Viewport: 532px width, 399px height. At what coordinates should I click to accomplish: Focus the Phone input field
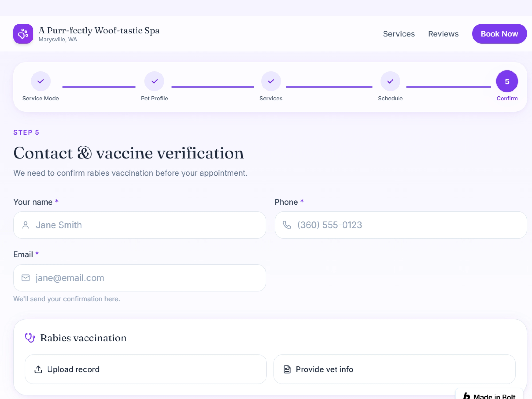tap(401, 225)
